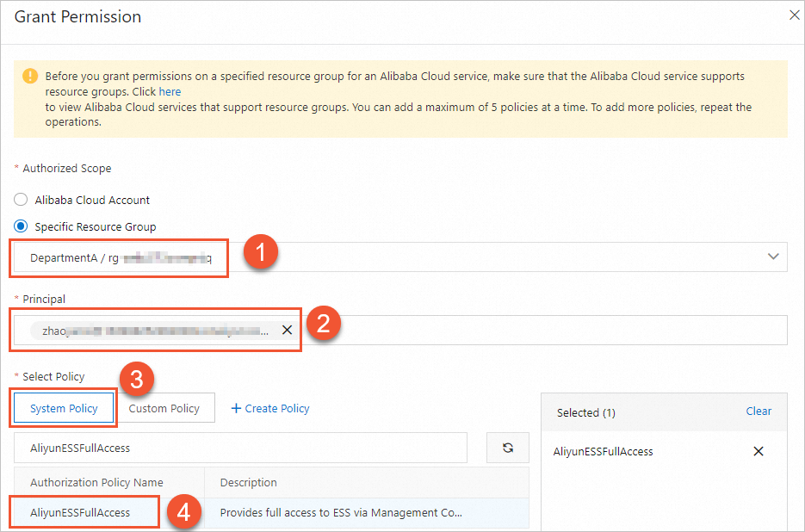Image resolution: width=805 pixels, height=532 pixels.
Task: Refresh the policy list
Action: [508, 448]
